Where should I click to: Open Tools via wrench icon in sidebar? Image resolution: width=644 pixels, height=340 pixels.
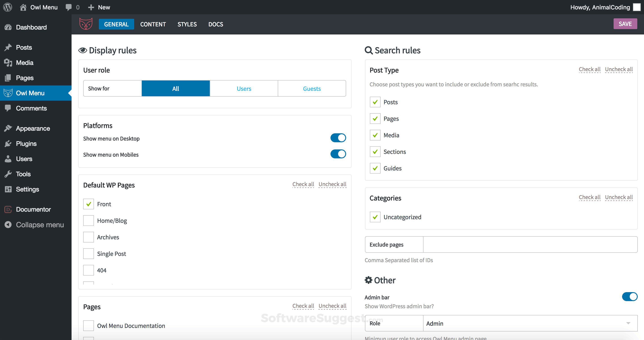[8, 174]
